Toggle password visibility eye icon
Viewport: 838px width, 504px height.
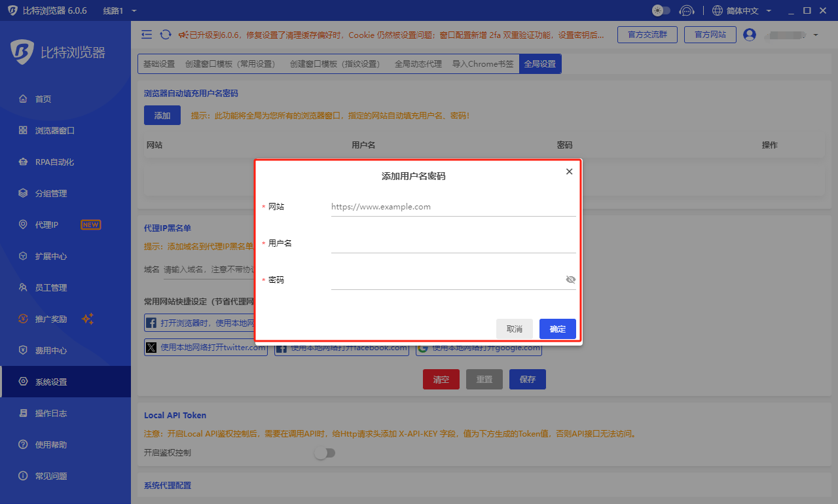point(570,279)
